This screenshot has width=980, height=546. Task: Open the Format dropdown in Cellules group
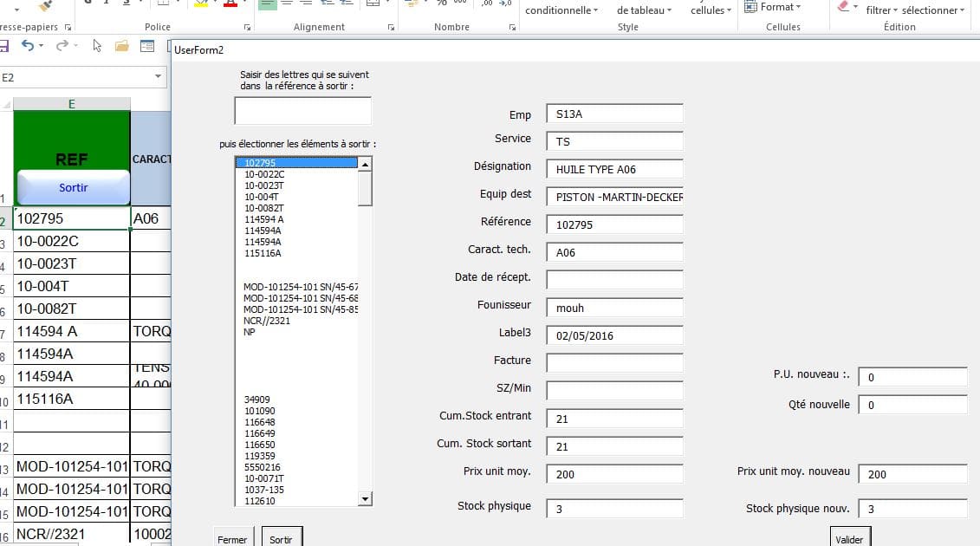(x=780, y=8)
